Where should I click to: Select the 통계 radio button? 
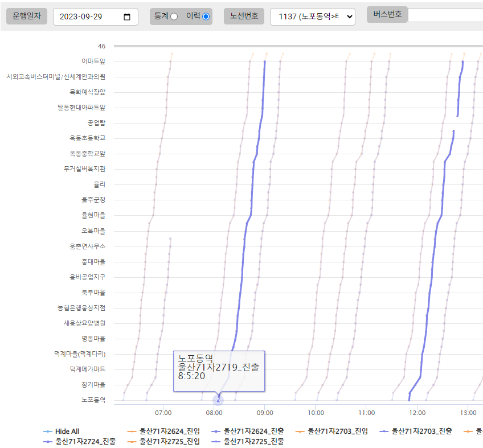(x=174, y=17)
